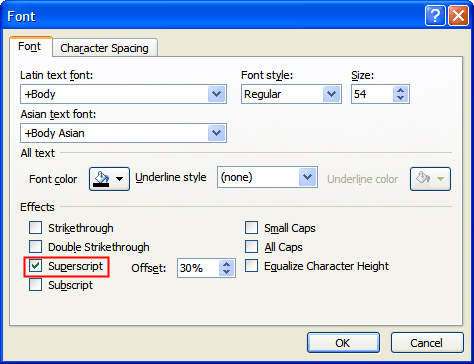Switch to the Character Spacing tab
474x364 pixels.
pos(105,48)
